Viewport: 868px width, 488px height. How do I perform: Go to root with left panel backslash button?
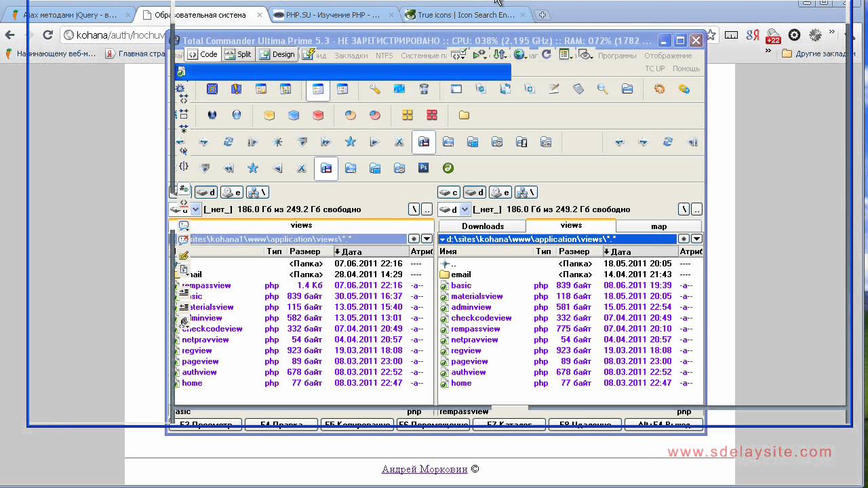(414, 209)
